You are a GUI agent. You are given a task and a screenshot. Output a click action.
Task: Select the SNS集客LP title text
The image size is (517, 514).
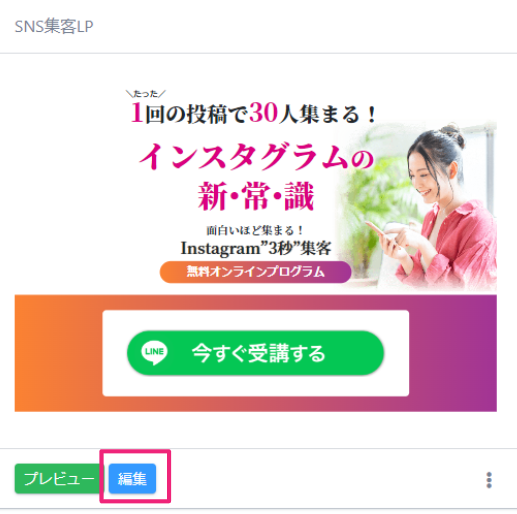[x=54, y=26]
